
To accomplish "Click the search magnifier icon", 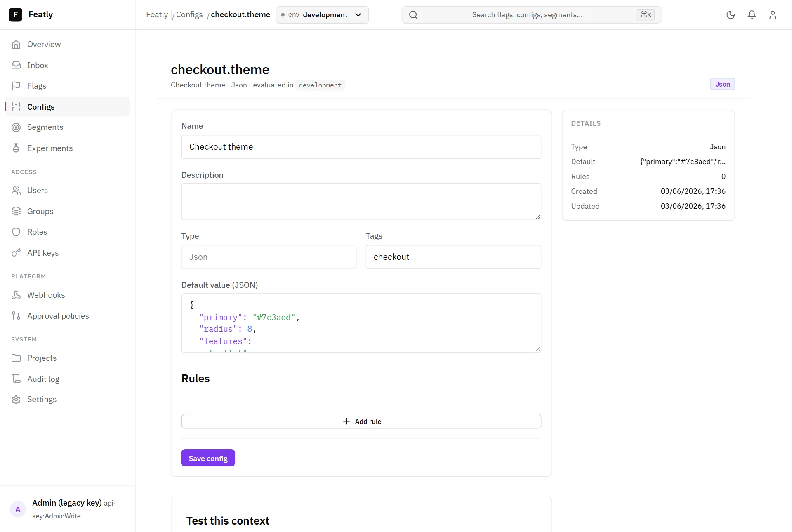I will pos(413,15).
